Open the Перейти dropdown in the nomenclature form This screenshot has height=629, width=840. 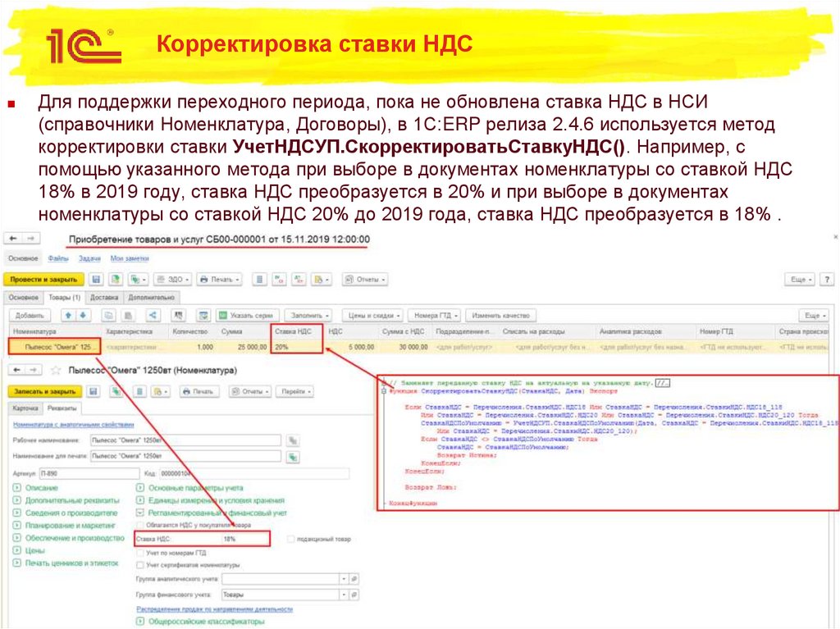(295, 392)
